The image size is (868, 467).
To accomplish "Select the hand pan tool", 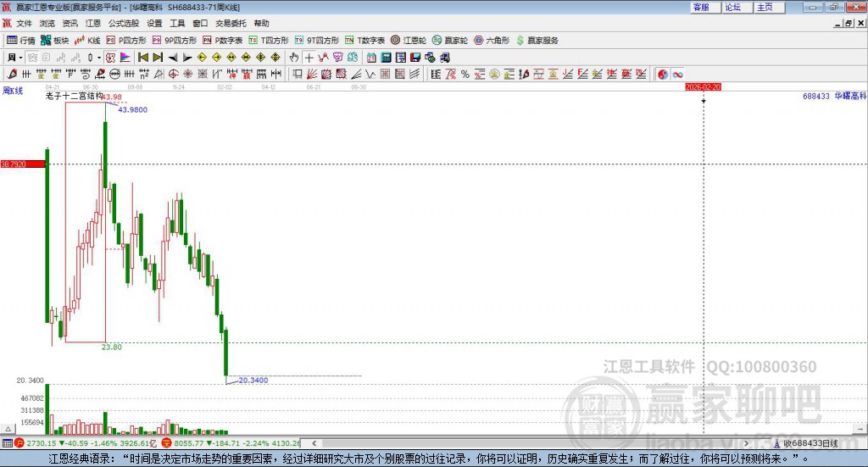I will 294,58.
